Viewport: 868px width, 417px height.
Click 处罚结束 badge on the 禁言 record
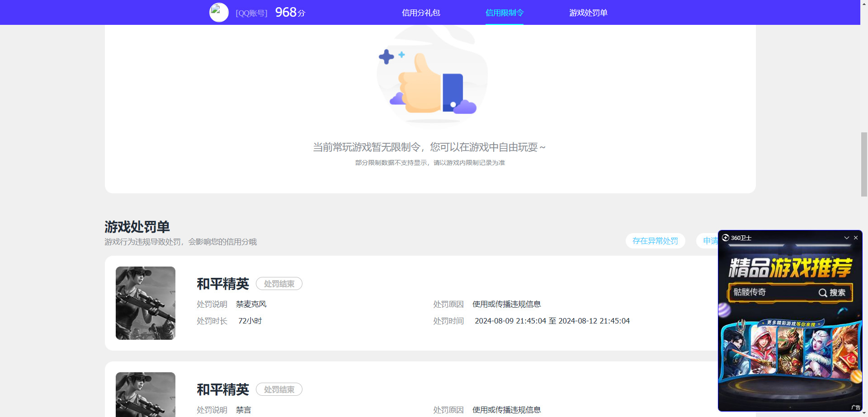tap(279, 389)
